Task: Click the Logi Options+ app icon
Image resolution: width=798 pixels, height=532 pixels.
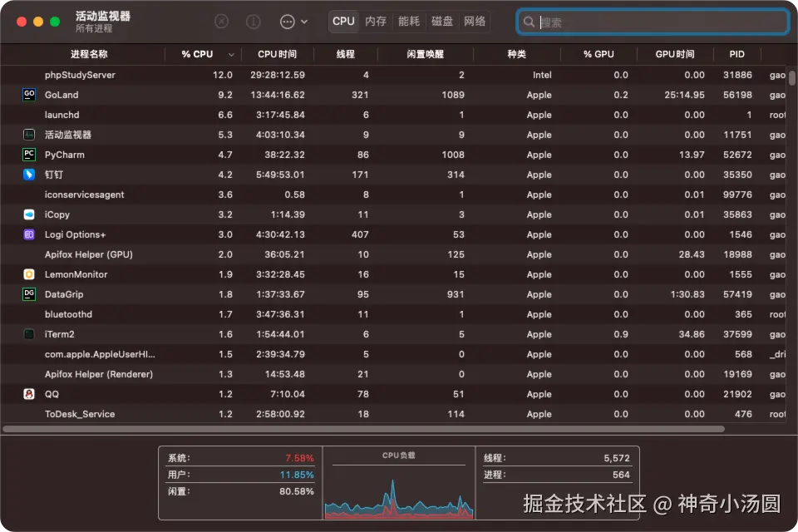Action: [29, 234]
